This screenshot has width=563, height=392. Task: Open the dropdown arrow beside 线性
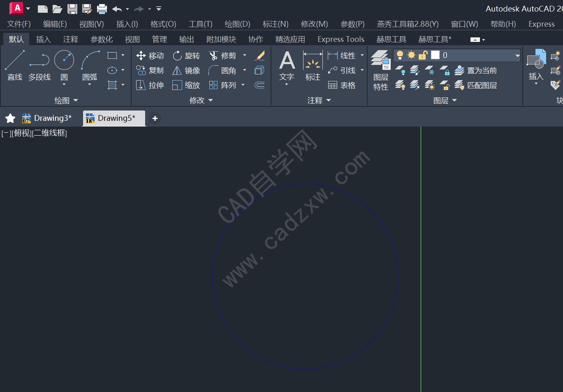(x=362, y=55)
